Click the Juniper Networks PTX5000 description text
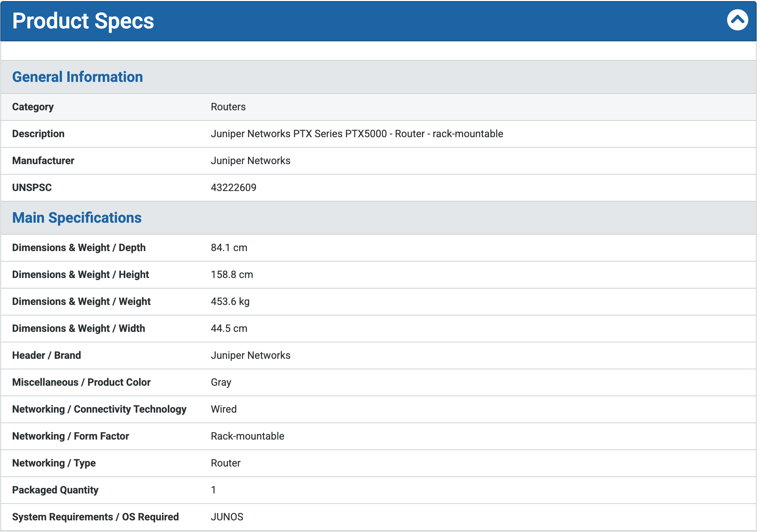This screenshot has width=761, height=532. tap(356, 134)
